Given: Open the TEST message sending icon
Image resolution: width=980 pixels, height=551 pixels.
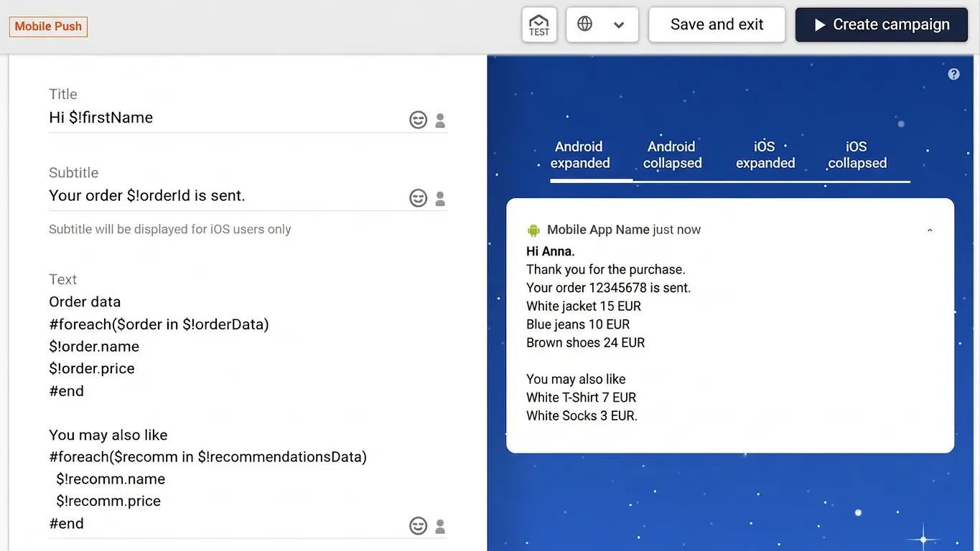Looking at the screenshot, I should point(539,24).
